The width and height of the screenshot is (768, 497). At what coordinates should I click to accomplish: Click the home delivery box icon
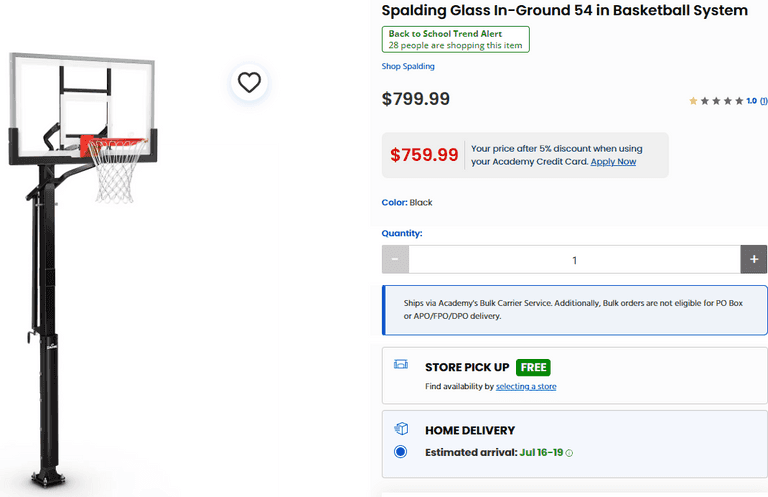coord(401,428)
